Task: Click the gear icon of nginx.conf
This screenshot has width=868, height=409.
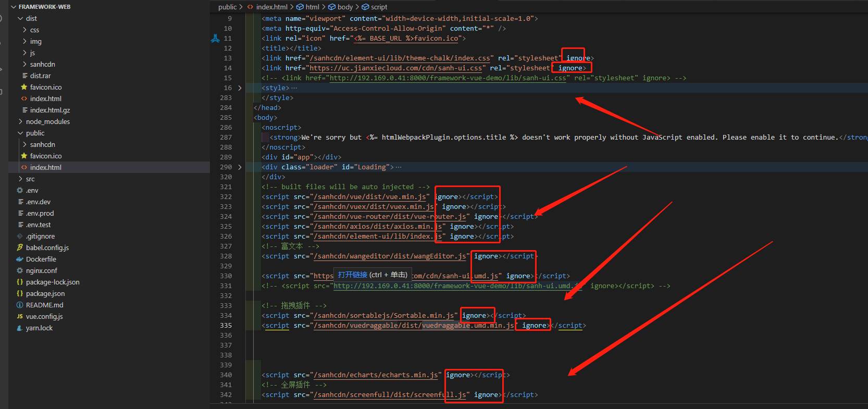Action: tap(20, 271)
